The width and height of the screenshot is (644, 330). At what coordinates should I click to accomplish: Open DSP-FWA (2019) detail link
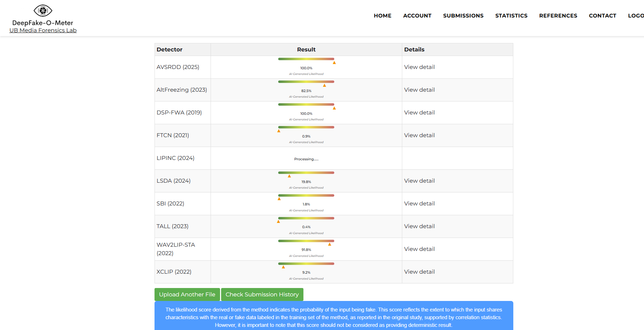point(419,113)
